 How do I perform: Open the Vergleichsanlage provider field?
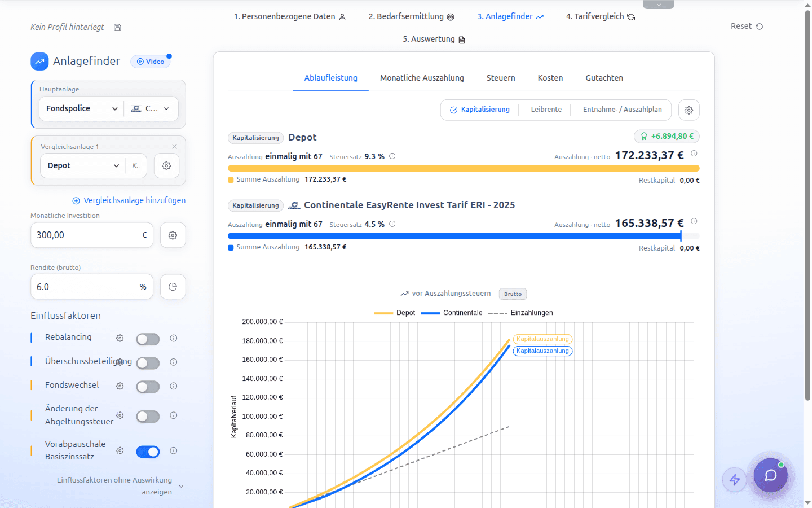pyautogui.click(x=136, y=166)
